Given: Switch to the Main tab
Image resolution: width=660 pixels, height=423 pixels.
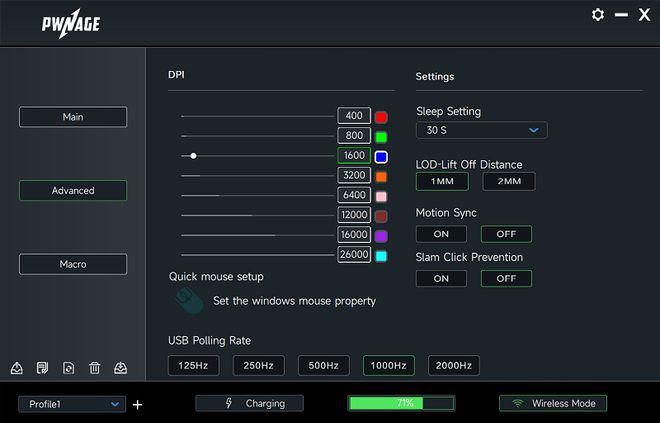Looking at the screenshot, I should [73, 117].
